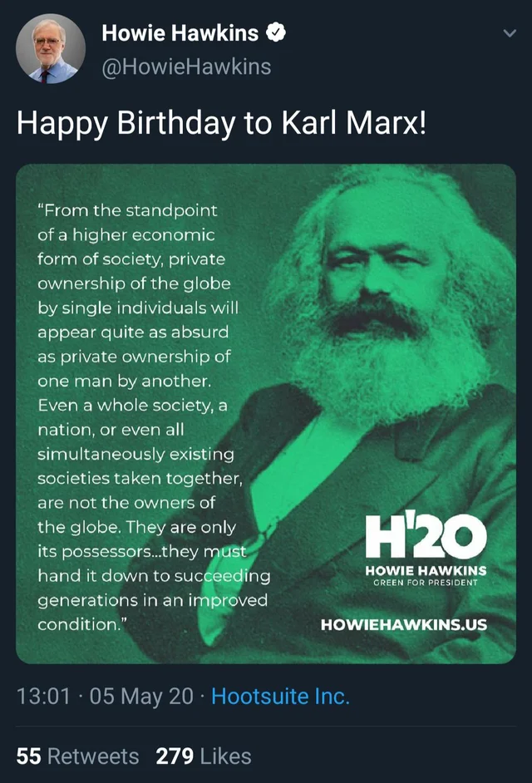Click the HOWIEHAWKINS.US website text
This screenshot has height=783, width=532.
pyautogui.click(x=404, y=625)
